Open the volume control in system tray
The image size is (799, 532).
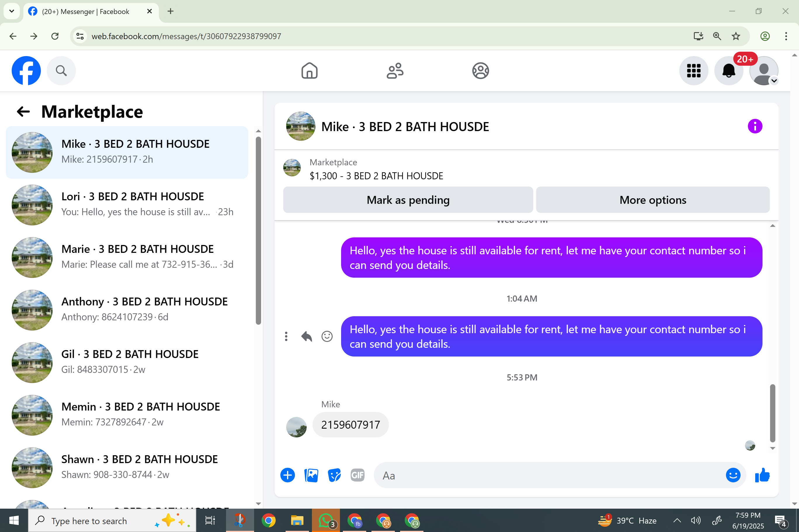click(696, 520)
